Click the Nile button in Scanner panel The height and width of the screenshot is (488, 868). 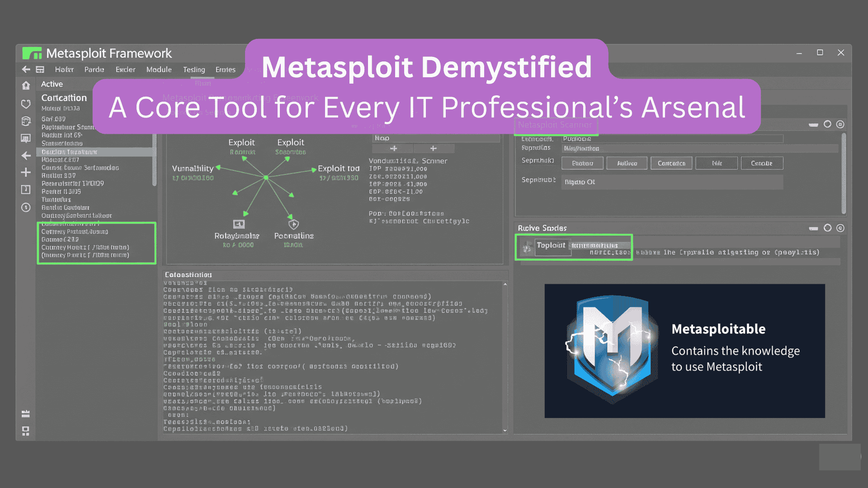[717, 163]
